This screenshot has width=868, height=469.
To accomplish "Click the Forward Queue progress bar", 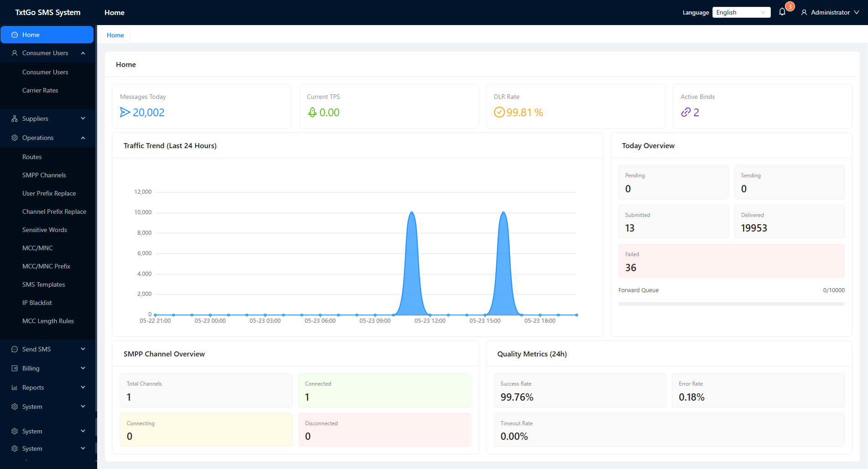I will click(731, 304).
